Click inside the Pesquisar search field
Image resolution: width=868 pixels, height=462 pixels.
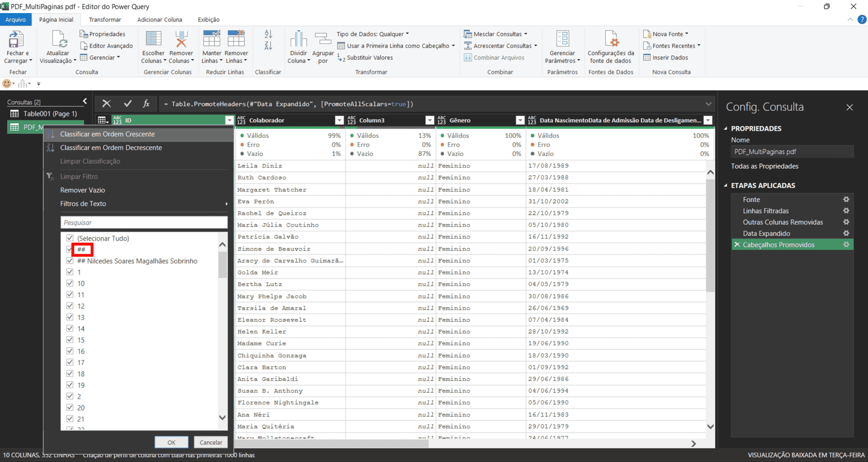point(144,222)
